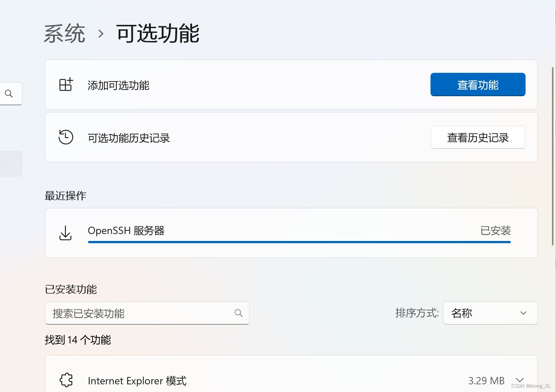
Task: Click the breadcrumb chevron between 系统 and 可选功能
Action: [100, 33]
